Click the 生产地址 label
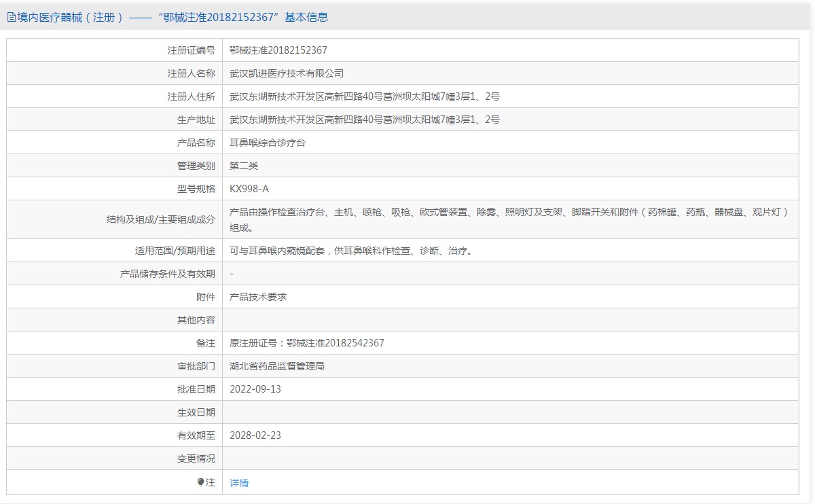 point(196,120)
